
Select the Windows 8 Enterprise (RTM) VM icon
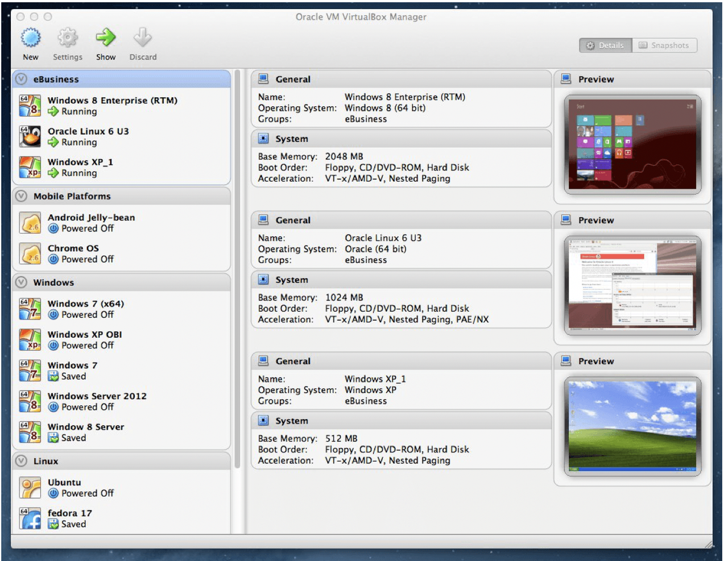[x=28, y=106]
